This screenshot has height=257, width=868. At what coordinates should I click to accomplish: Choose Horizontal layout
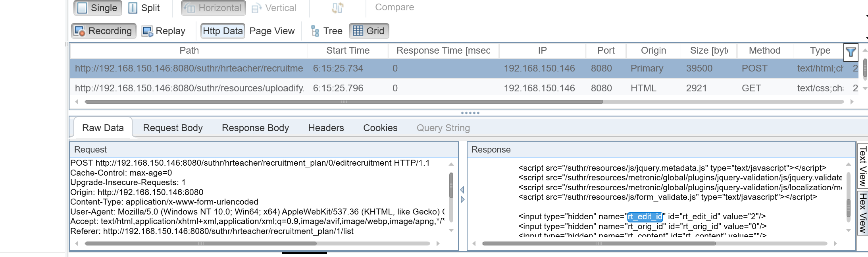tap(214, 8)
